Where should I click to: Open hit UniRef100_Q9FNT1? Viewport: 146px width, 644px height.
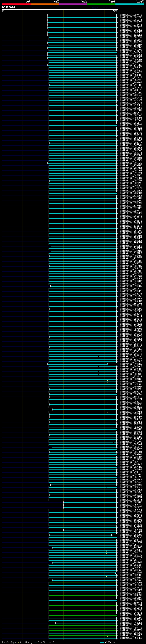pyautogui.click(x=131, y=15)
